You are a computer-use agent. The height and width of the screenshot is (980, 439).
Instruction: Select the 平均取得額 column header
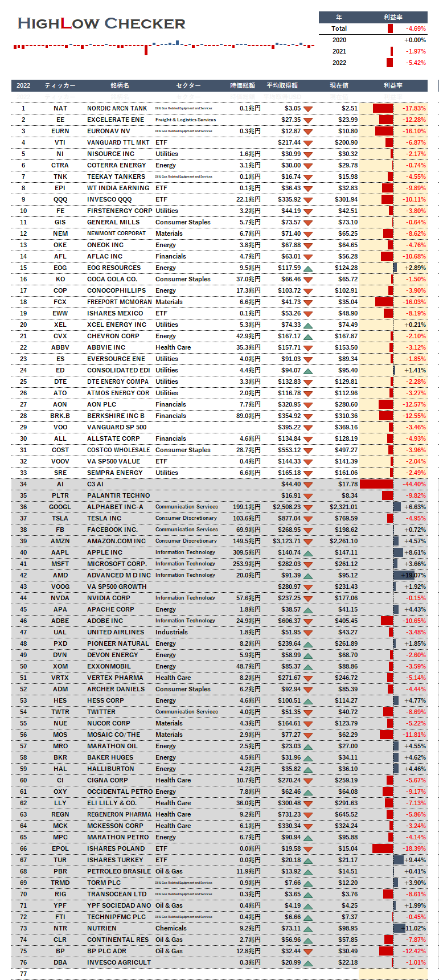pyautogui.click(x=282, y=85)
